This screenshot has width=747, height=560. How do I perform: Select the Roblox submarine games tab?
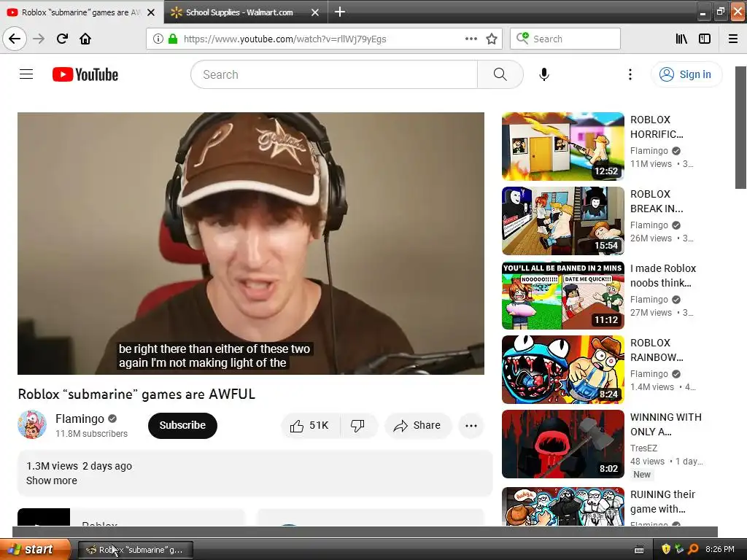coord(81,12)
